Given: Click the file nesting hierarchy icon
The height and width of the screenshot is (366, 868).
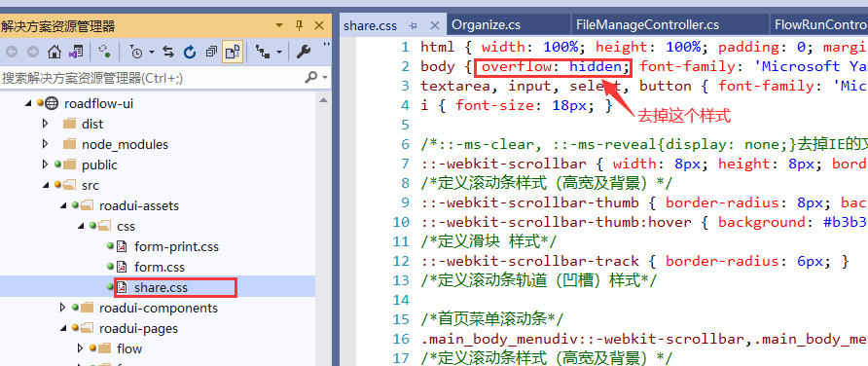Looking at the screenshot, I should coord(263,52).
